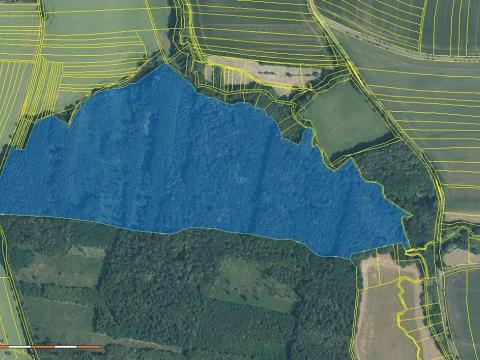Select the dark green field in bottom-right corner
Screen dimensions: 480x360
tap(463, 313)
